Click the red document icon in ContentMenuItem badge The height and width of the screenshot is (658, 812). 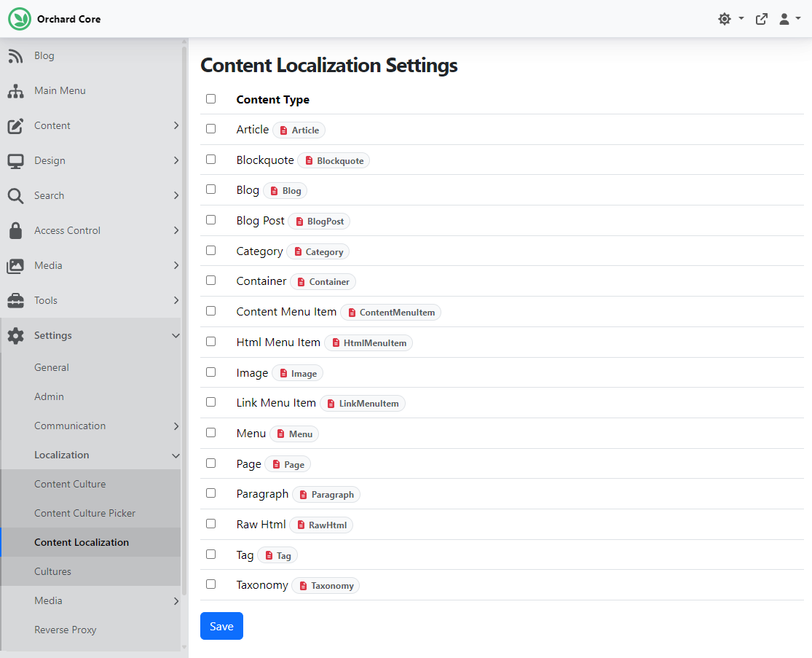(352, 313)
